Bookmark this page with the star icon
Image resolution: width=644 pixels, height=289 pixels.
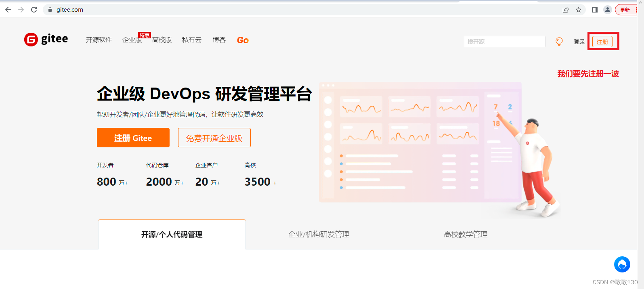pyautogui.click(x=579, y=10)
